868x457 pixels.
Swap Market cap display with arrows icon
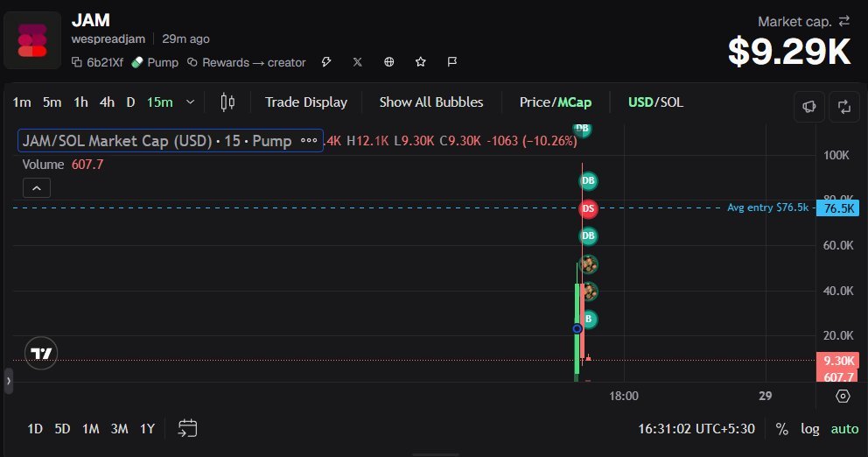pyautogui.click(x=844, y=21)
